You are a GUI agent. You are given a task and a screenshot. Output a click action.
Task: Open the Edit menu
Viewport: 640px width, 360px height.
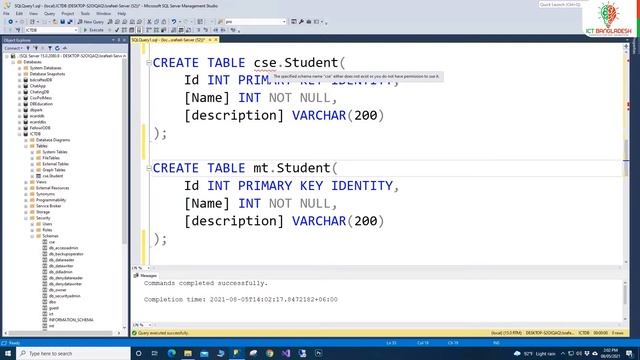click(x=19, y=13)
